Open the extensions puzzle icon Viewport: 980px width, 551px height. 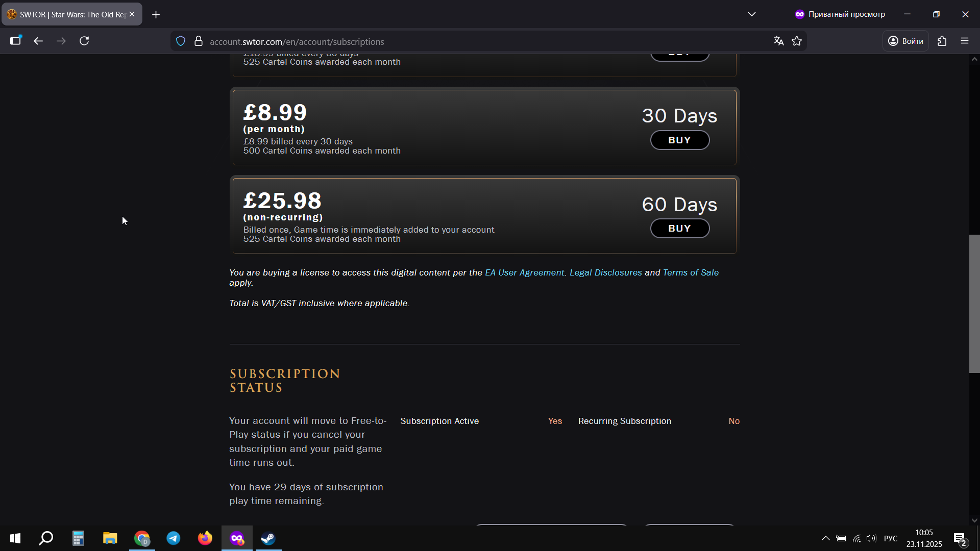(x=942, y=41)
